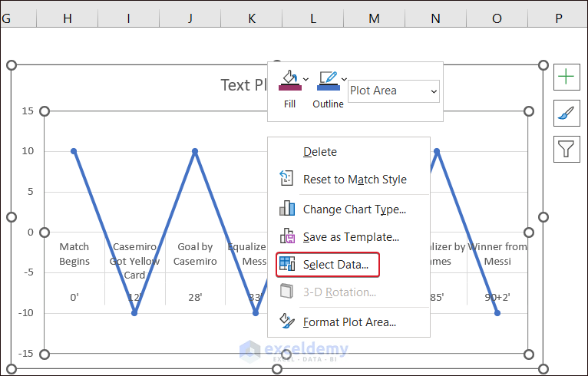Click the Fill paint bucket icon
Screen dimensions: 588x376
click(x=288, y=81)
